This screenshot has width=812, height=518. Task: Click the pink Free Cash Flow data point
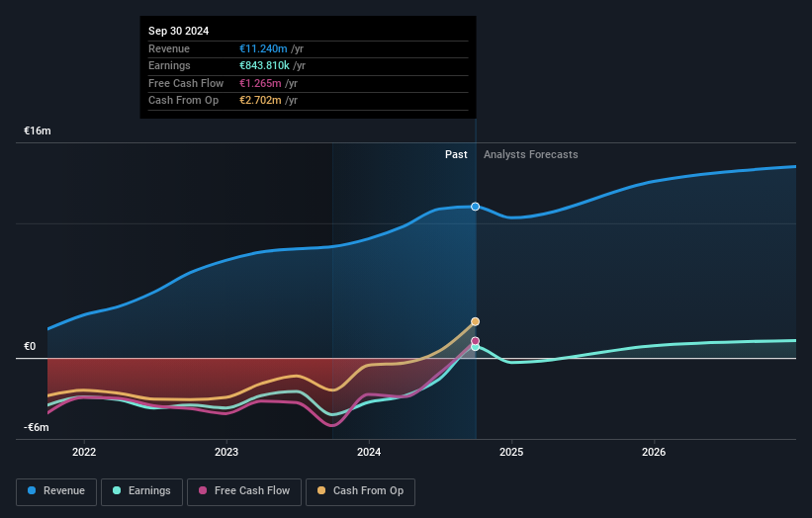(x=475, y=341)
